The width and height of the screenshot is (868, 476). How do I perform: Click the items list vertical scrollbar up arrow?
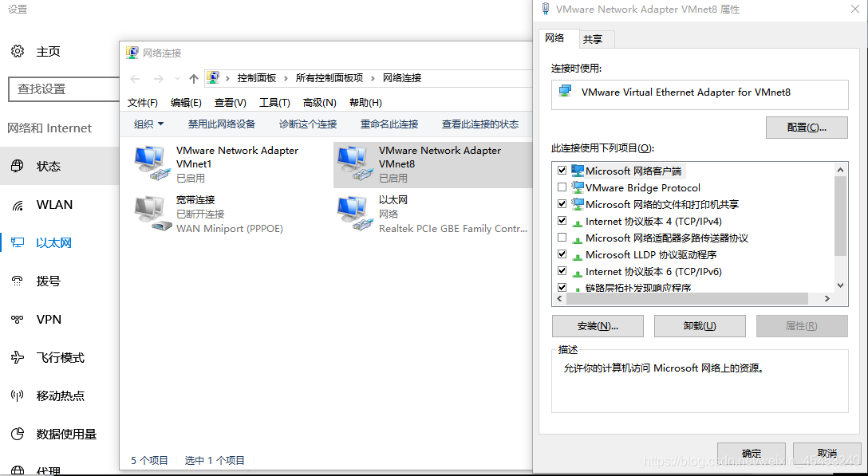[x=840, y=169]
